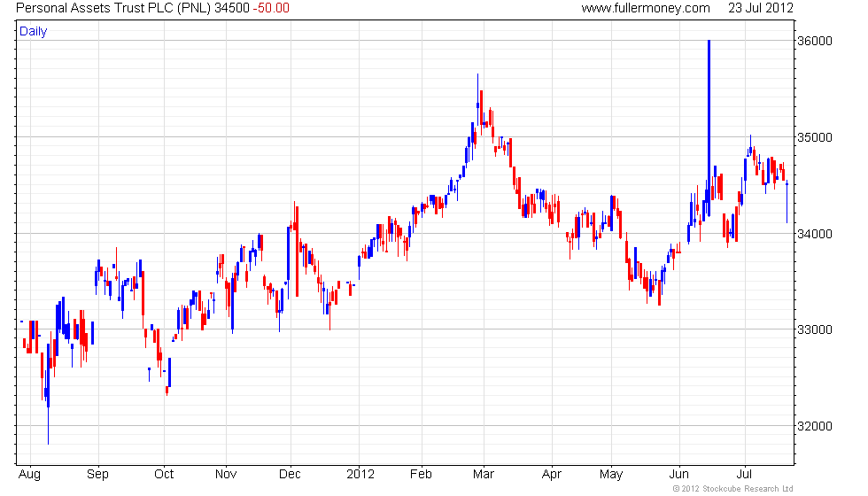The height and width of the screenshot is (496, 868).
Task: Click the 34000 price axis label
Action: pos(814,234)
